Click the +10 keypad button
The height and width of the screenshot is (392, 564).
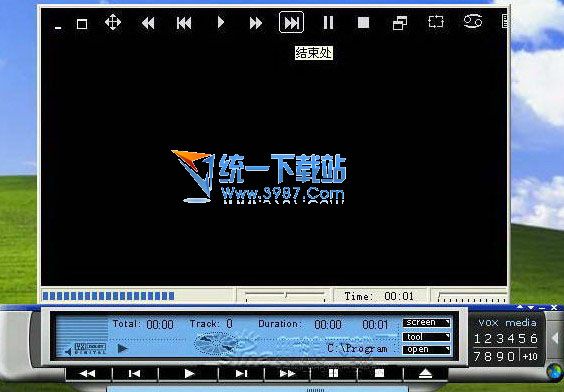[x=530, y=356]
